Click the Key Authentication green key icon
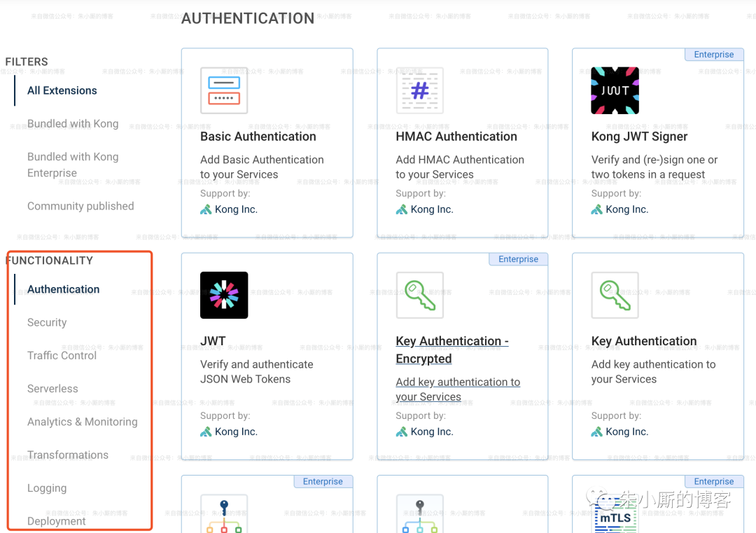The image size is (756, 533). point(615,295)
